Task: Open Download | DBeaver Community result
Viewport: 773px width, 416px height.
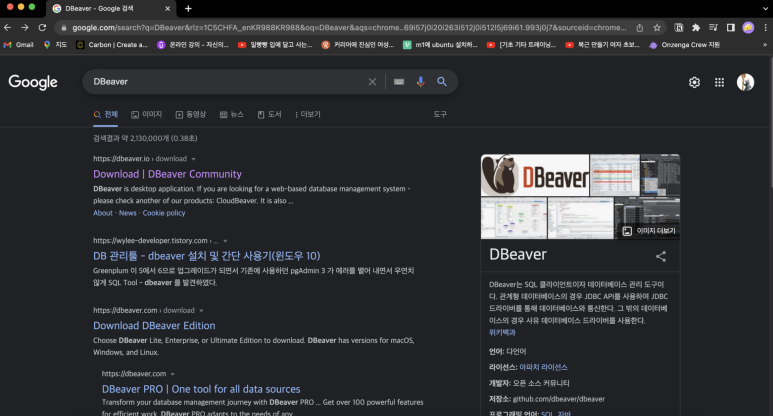Action: click(168, 174)
